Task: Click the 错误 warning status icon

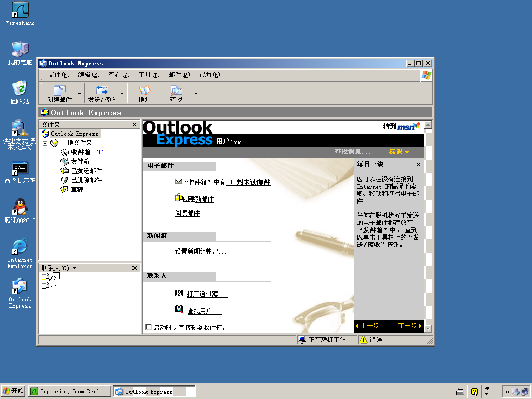Action: 363,340
